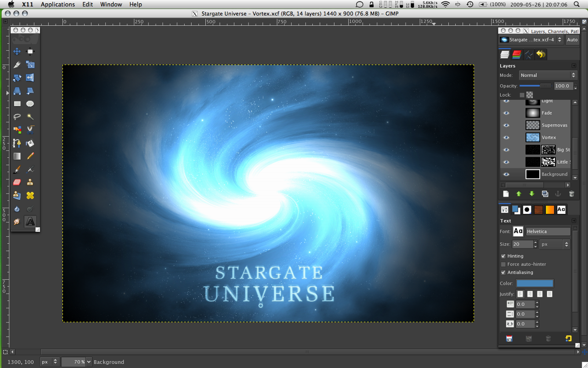The width and height of the screenshot is (588, 368).
Task: Delete the selected layer
Action: coord(571,194)
